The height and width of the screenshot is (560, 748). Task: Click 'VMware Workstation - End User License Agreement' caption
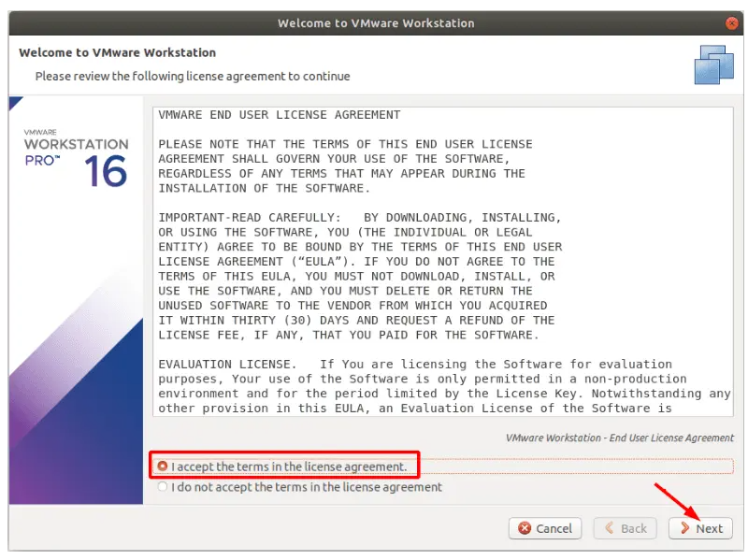pos(620,438)
